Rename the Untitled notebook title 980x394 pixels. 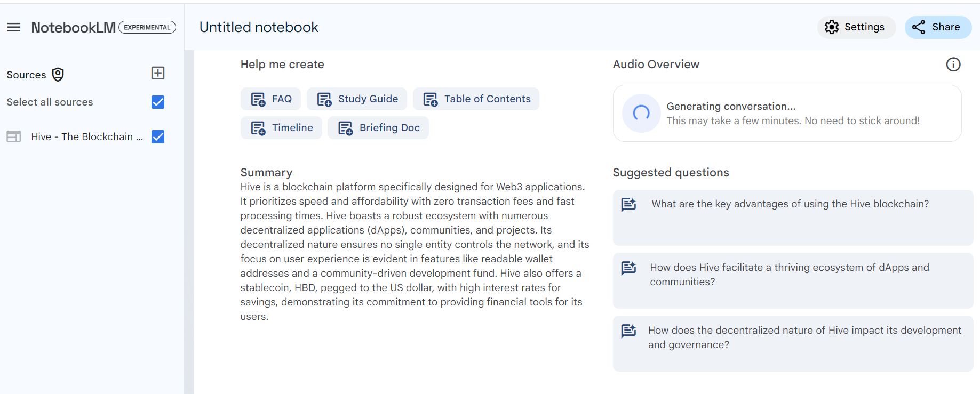tap(259, 27)
